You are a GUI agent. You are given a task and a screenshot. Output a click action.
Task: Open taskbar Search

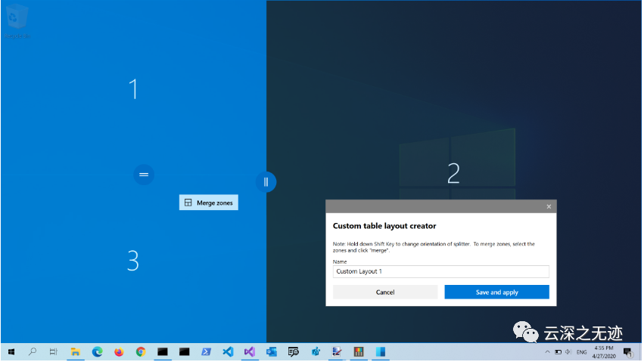(33, 352)
